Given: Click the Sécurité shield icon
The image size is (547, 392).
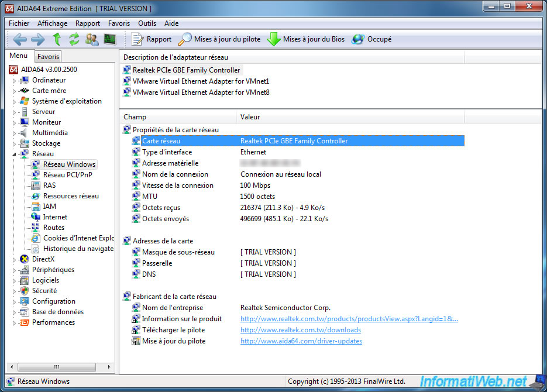Looking at the screenshot, I should click(x=25, y=291).
